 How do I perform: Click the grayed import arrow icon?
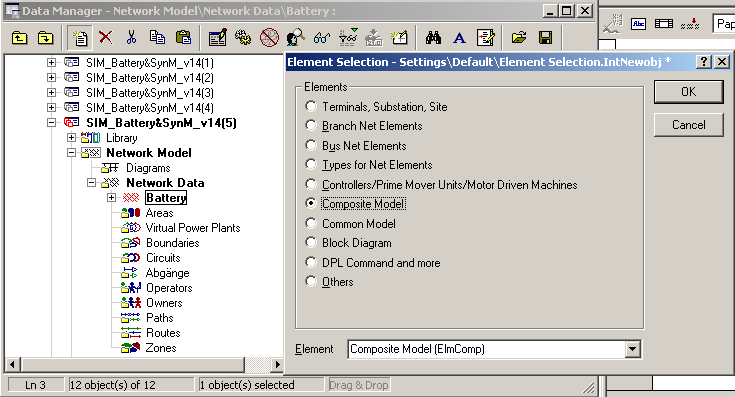click(374, 37)
